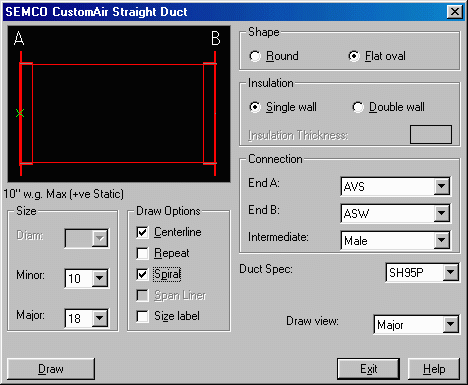Close the SEMCO CustomAir Straight Duct dialog
Viewport: 468px width, 385px height.
tap(455, 12)
